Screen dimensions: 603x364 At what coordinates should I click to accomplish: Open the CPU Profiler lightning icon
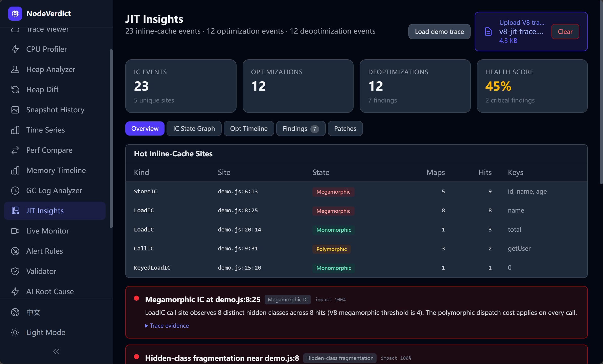coord(15,49)
